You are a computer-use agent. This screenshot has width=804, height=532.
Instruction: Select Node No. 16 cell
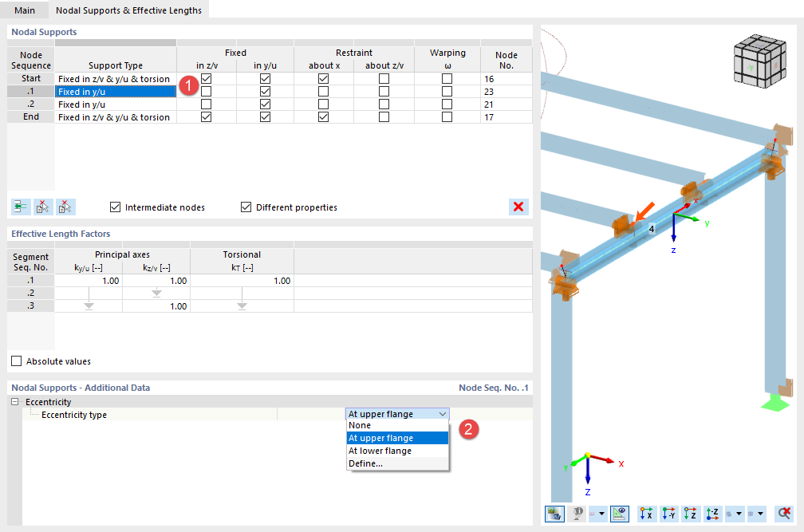point(506,79)
